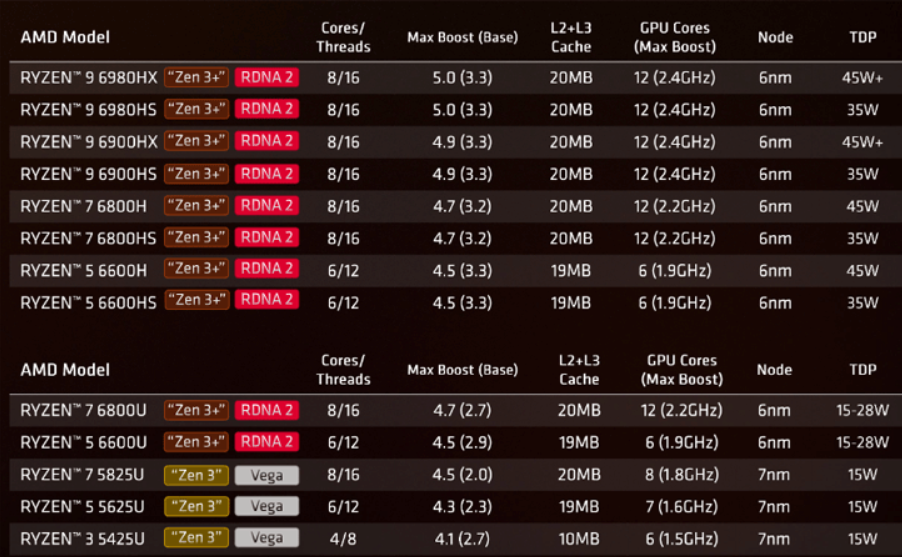
Task: Select the RYZEN 3 5425U model name
Action: click(x=82, y=539)
